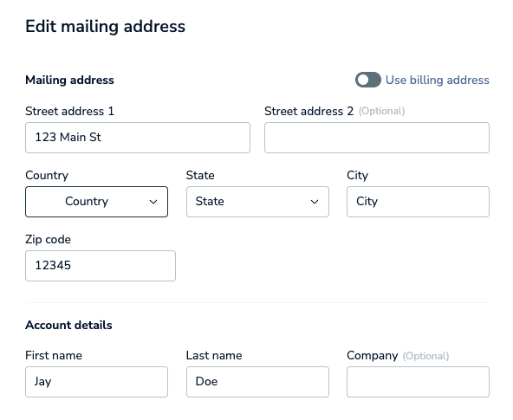The image size is (513, 420).
Task: Open the Country dropdown
Action: [96, 202]
